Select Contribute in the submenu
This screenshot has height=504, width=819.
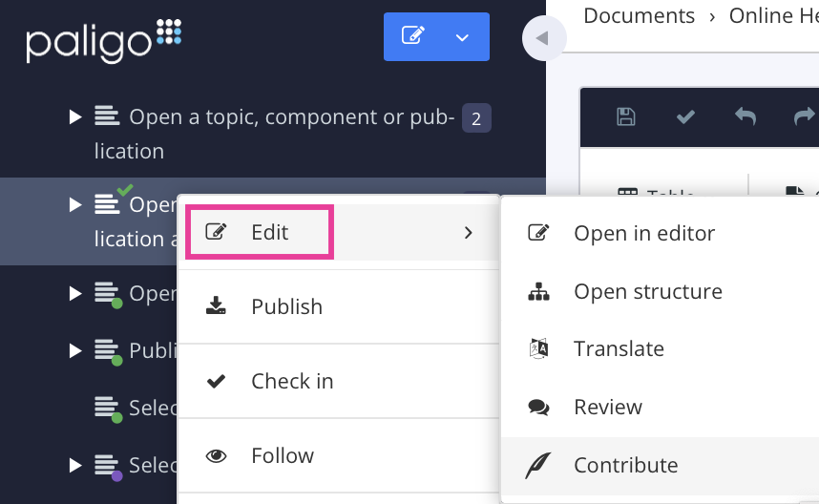click(x=660, y=466)
